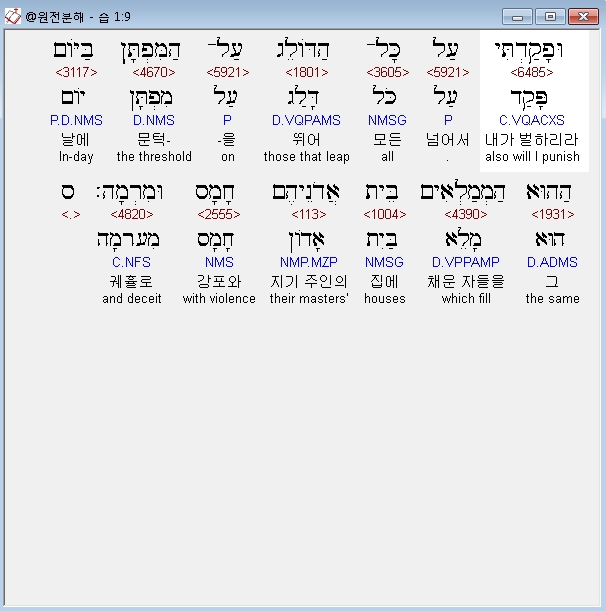Select the parsing code NMP.MZP
The image size is (606, 611).
point(309,262)
